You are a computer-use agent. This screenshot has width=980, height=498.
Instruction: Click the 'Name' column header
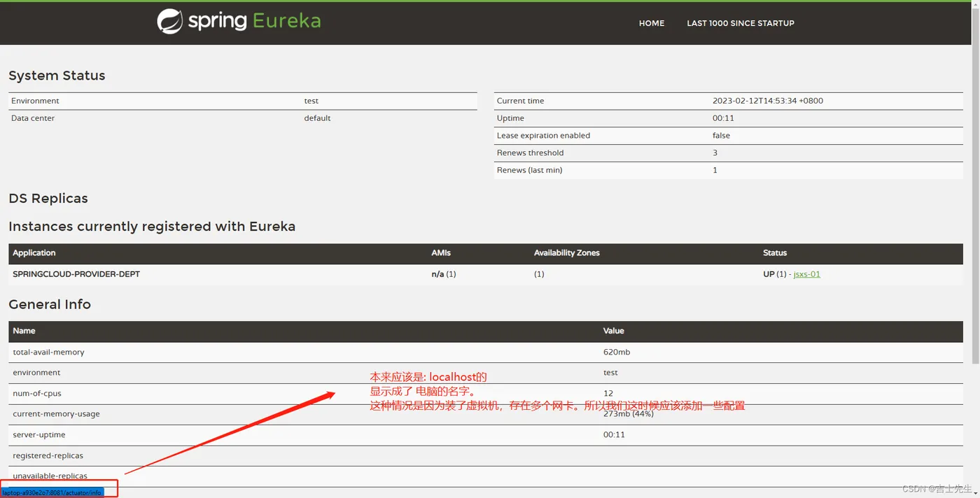point(24,331)
